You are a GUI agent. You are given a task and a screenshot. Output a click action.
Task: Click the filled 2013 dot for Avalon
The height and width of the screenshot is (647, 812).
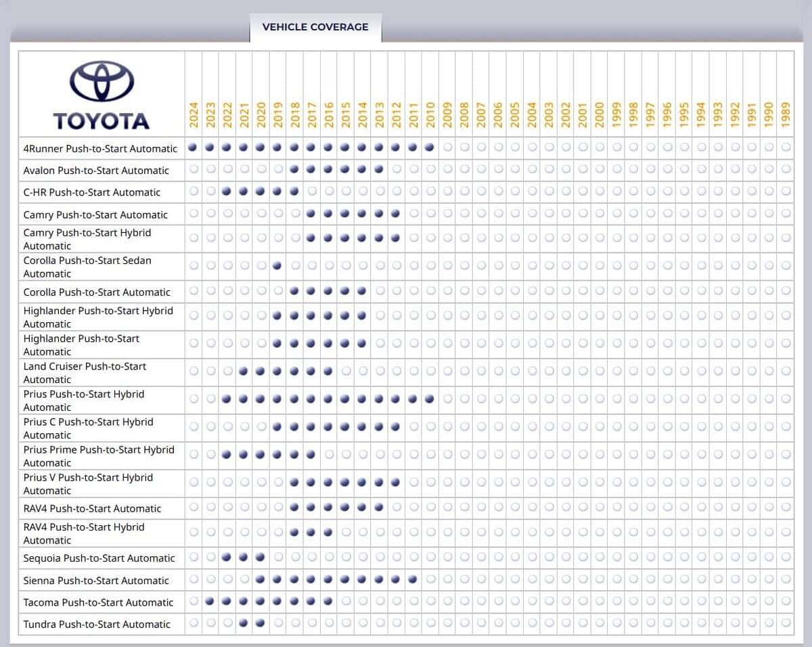[x=379, y=169]
